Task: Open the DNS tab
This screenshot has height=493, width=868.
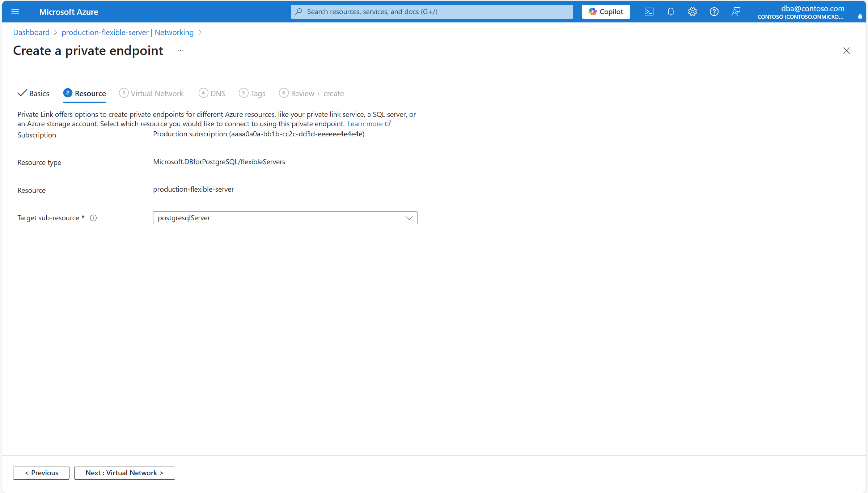Action: tap(212, 93)
